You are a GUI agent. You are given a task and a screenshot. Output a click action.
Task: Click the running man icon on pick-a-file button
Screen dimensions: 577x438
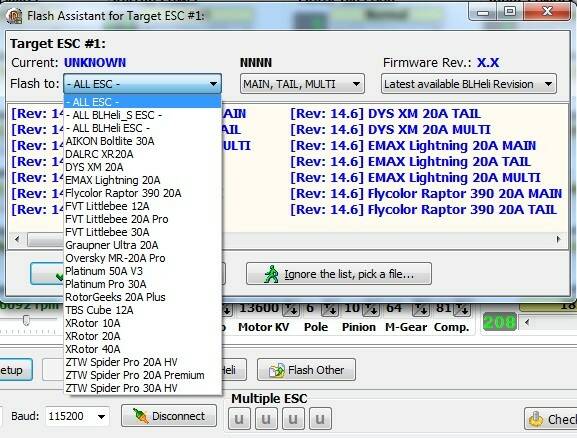272,274
